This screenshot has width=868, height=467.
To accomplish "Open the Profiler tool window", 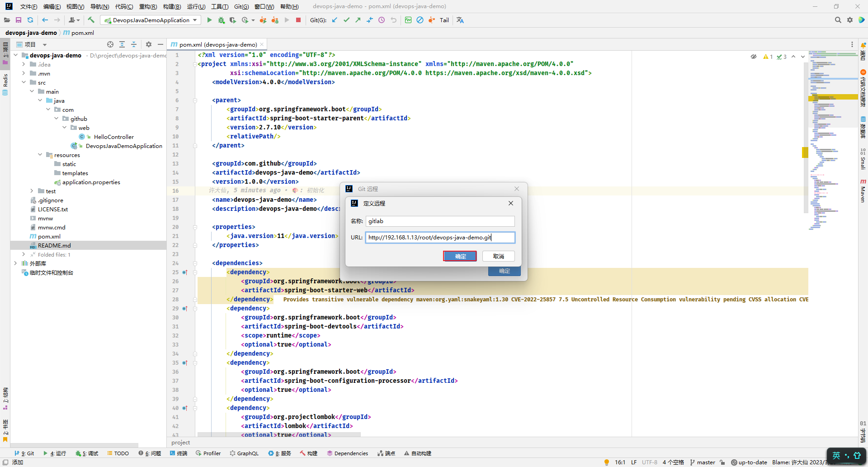I will (x=208, y=453).
